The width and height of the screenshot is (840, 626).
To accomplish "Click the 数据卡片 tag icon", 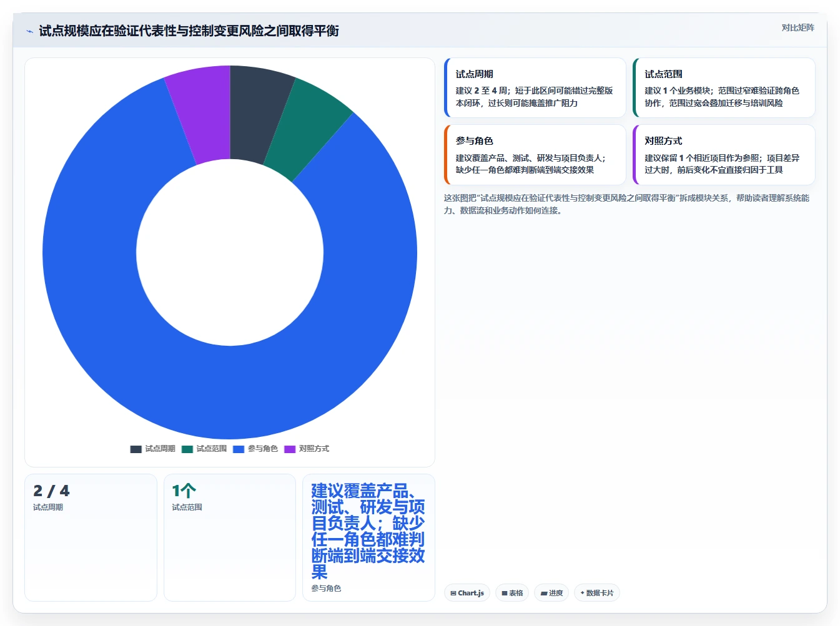I will (x=583, y=594).
